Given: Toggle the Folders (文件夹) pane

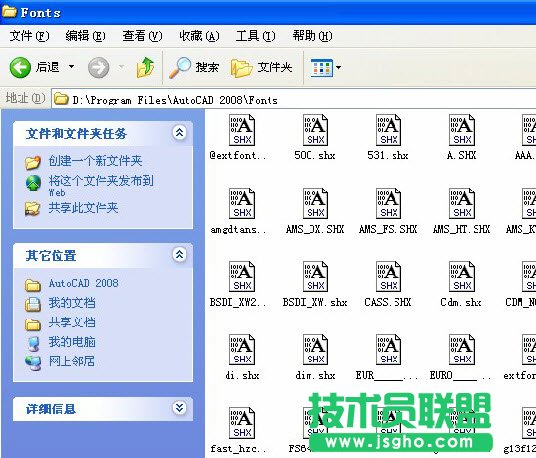Looking at the screenshot, I should tap(261, 67).
